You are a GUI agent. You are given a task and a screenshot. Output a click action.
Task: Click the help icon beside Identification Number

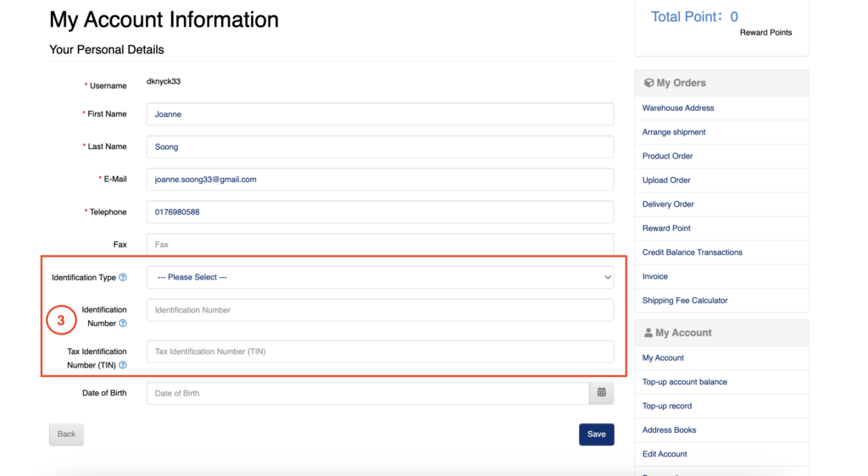[x=123, y=324]
